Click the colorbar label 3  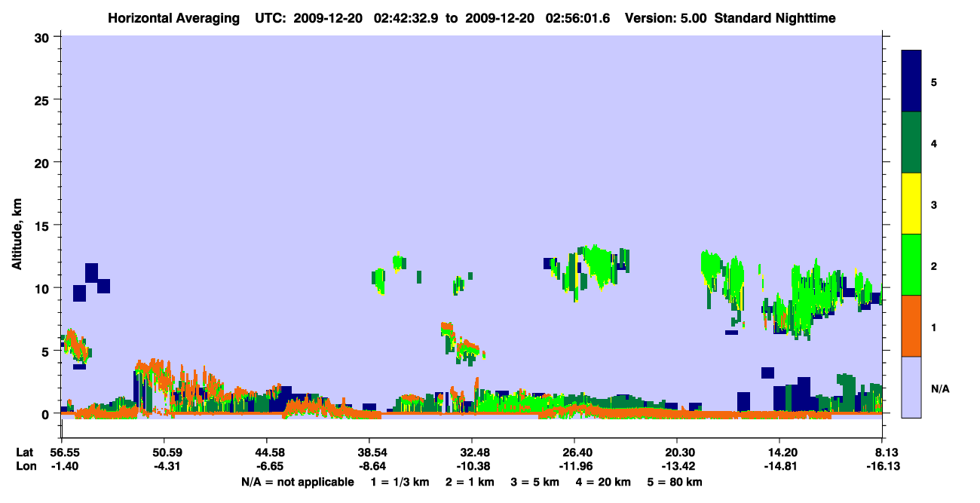click(x=934, y=204)
